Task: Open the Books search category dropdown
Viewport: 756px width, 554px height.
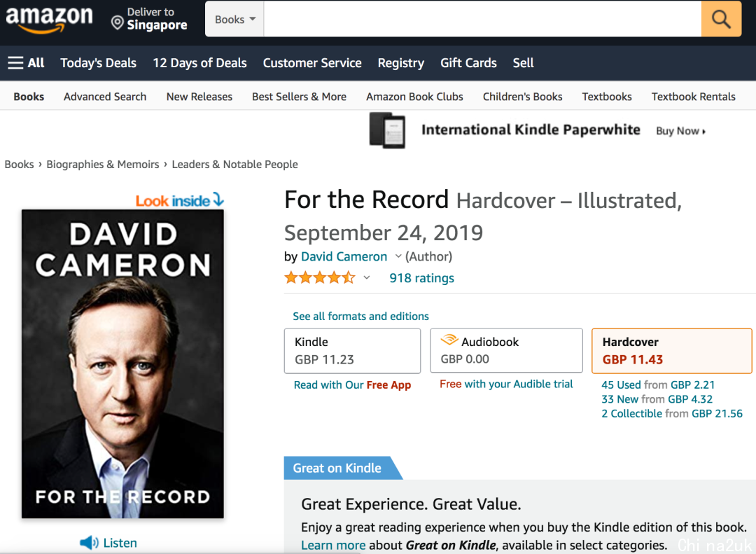Action: (x=234, y=20)
